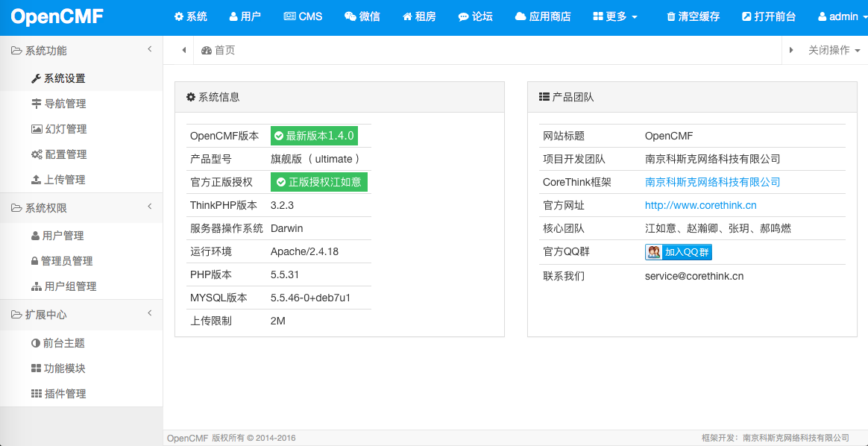Click the left tab-scroll arrow
This screenshot has height=446, width=868.
click(183, 51)
